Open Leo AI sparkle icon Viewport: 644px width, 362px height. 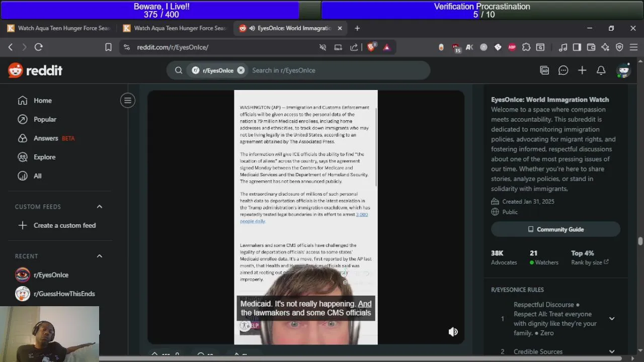[605, 47]
